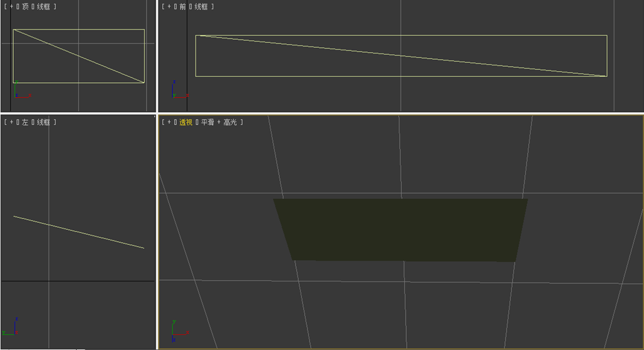Select the dark plane in the perspective viewport

point(401,230)
